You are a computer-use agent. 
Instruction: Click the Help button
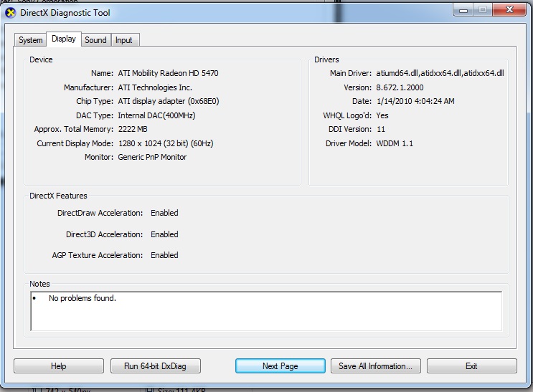pos(59,366)
